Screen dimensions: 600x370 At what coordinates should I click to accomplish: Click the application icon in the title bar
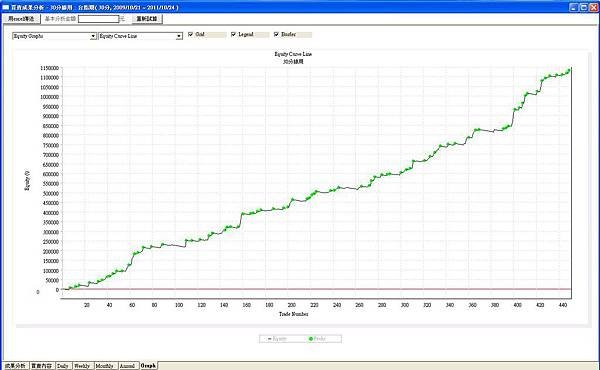pyautogui.click(x=6, y=7)
